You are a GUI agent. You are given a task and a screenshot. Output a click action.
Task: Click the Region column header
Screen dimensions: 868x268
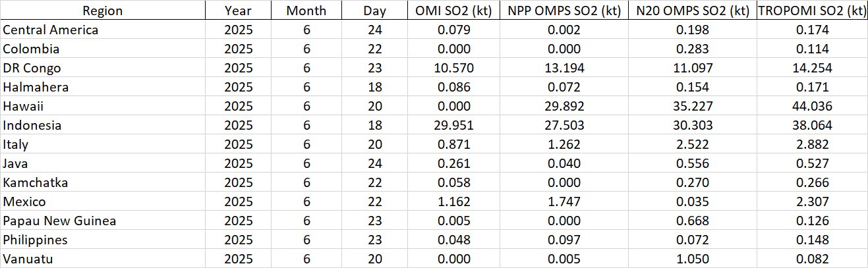102,11
